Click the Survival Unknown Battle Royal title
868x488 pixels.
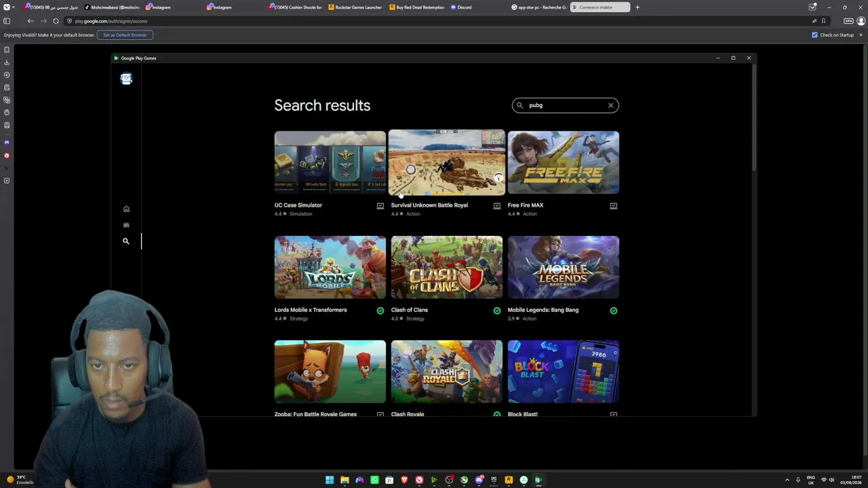pos(429,205)
